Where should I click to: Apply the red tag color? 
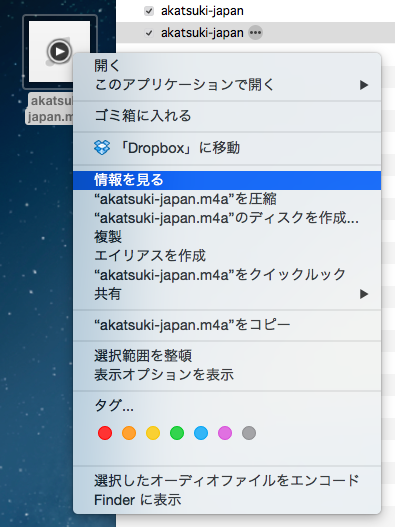(105, 433)
